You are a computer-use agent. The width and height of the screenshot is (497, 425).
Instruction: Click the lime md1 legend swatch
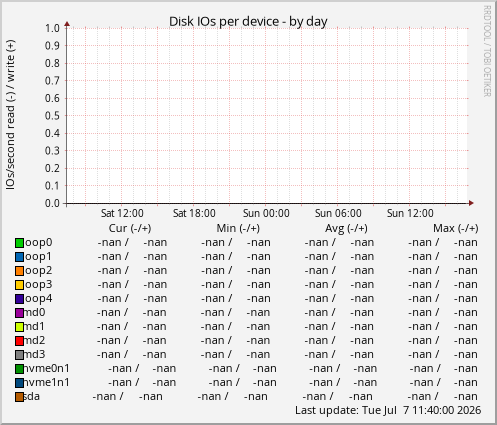pyautogui.click(x=19, y=327)
